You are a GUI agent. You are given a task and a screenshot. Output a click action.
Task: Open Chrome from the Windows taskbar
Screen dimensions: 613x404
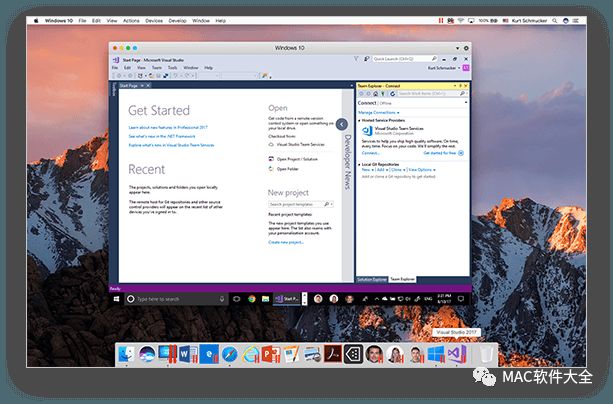click(x=251, y=299)
